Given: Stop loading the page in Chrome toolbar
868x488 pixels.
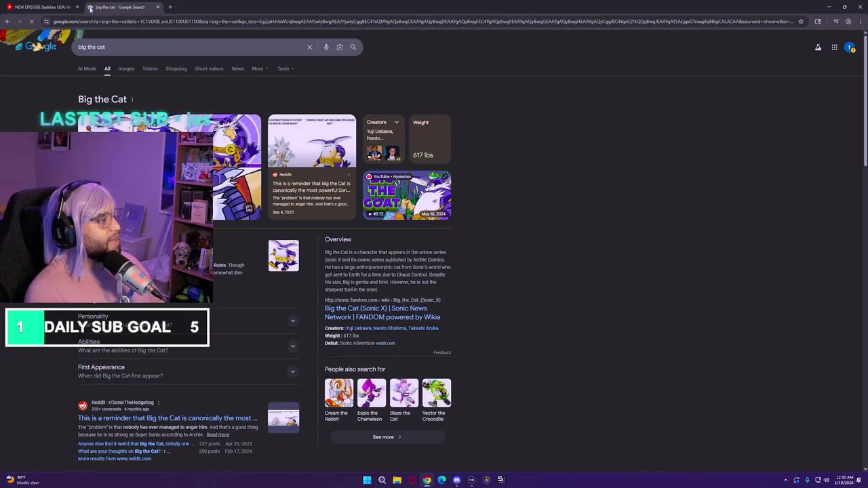Looking at the screenshot, I should 33,21.
